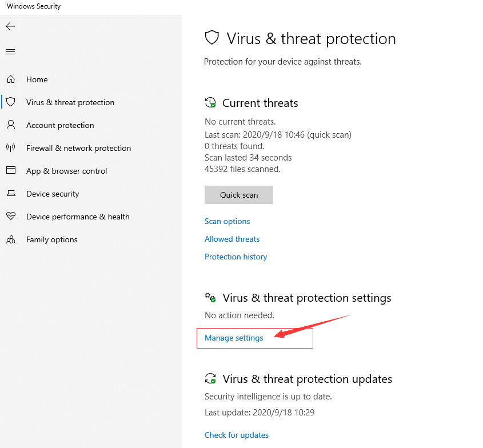Click Manage settings under protection settings
The image size is (483, 448).
[x=233, y=338]
